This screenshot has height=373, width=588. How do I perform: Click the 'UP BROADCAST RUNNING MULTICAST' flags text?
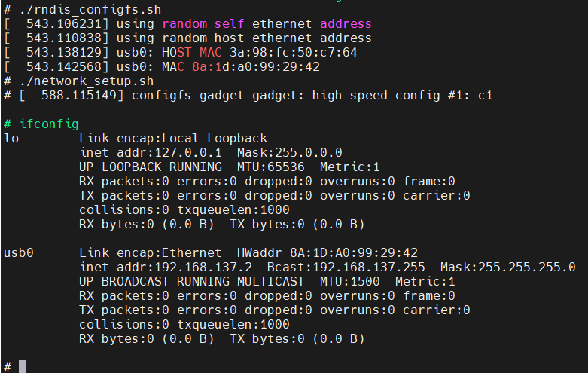tap(192, 281)
